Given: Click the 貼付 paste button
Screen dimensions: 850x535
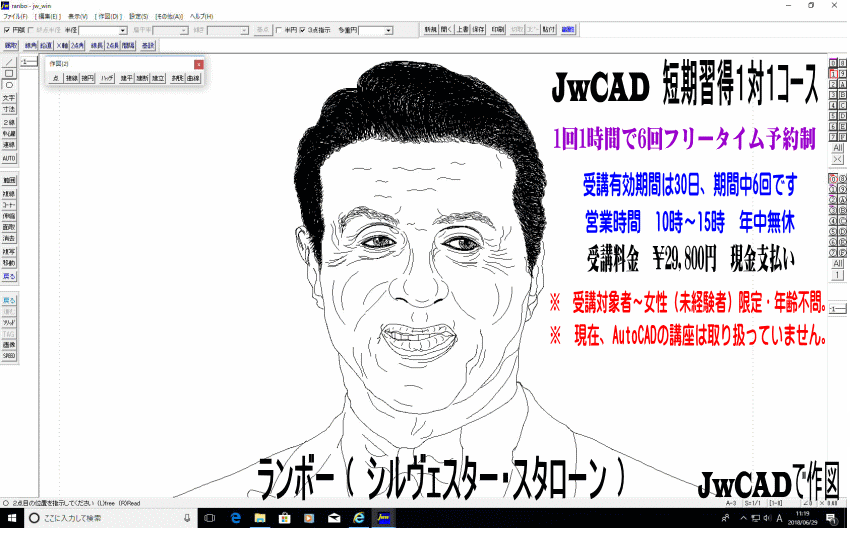Looking at the screenshot, I should click(549, 30).
